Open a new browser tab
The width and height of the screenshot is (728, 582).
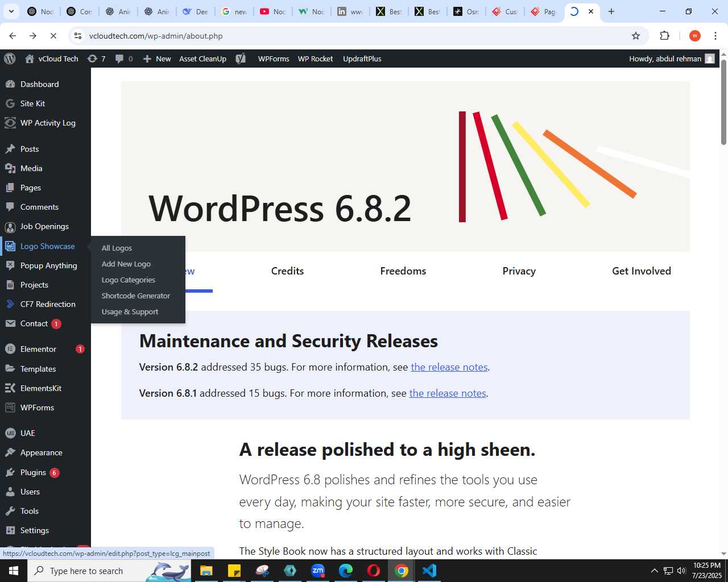click(x=611, y=11)
